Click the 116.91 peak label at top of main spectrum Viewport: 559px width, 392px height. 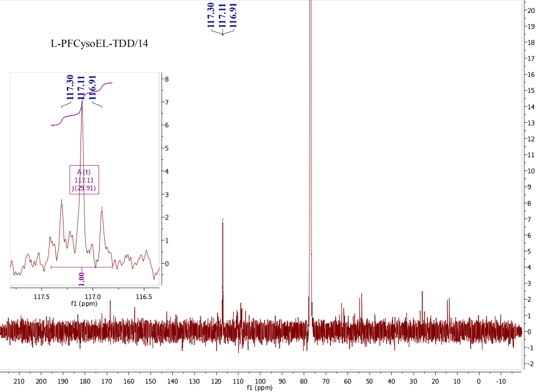coord(234,15)
